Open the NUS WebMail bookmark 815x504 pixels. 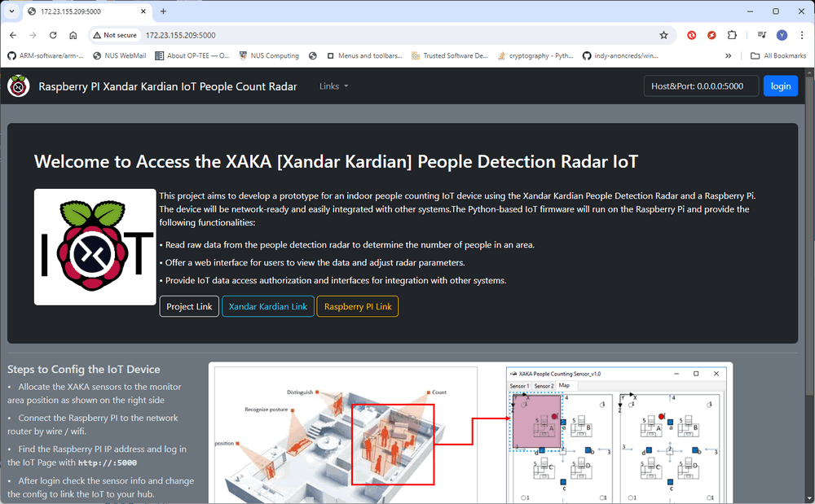(120, 55)
